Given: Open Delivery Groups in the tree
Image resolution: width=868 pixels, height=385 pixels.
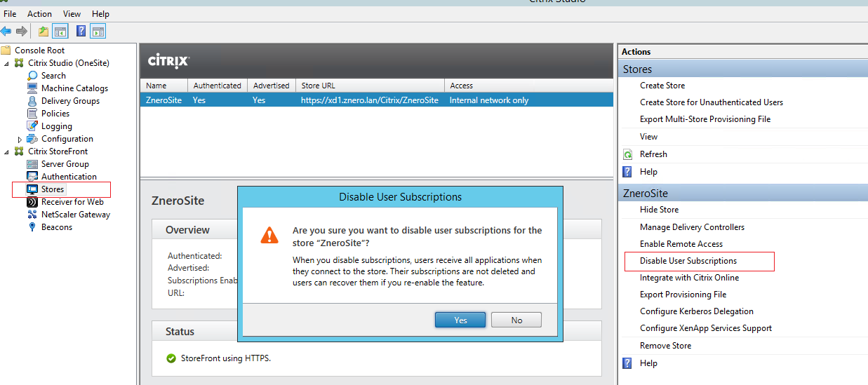Looking at the screenshot, I should (x=70, y=101).
